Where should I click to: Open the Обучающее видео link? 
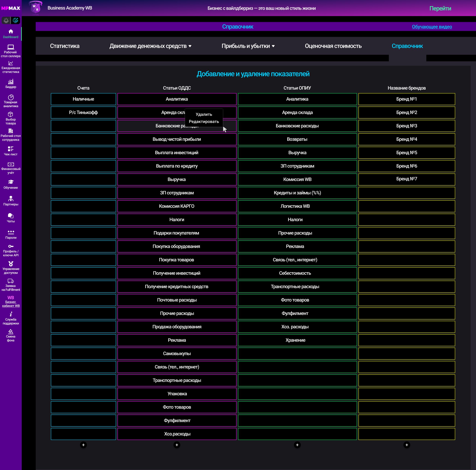(x=432, y=27)
